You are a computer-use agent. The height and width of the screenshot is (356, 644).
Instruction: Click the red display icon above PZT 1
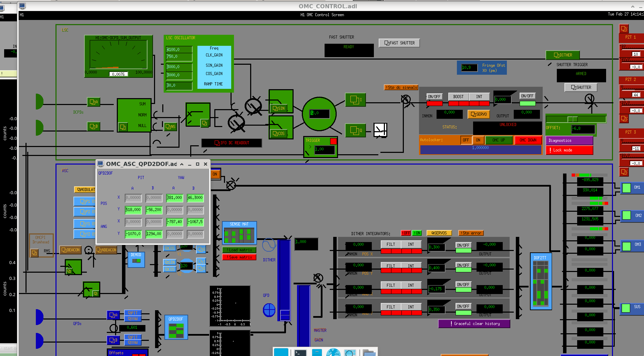point(624,29)
